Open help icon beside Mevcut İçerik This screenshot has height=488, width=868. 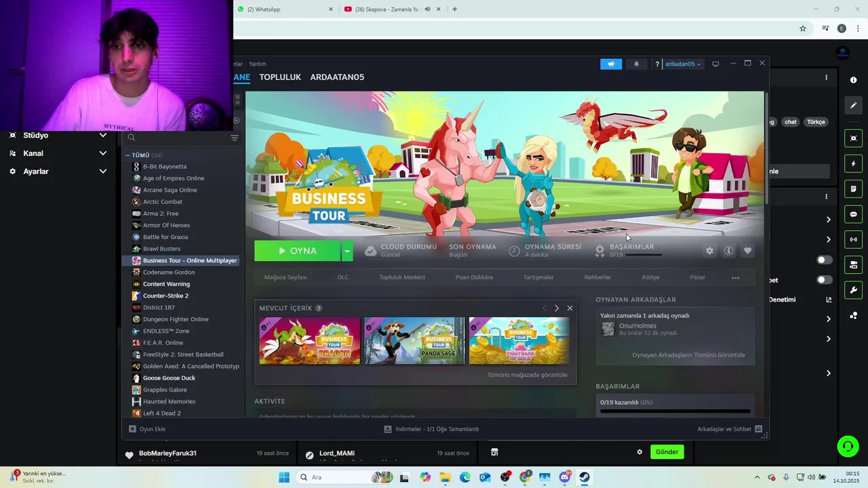pyautogui.click(x=319, y=308)
